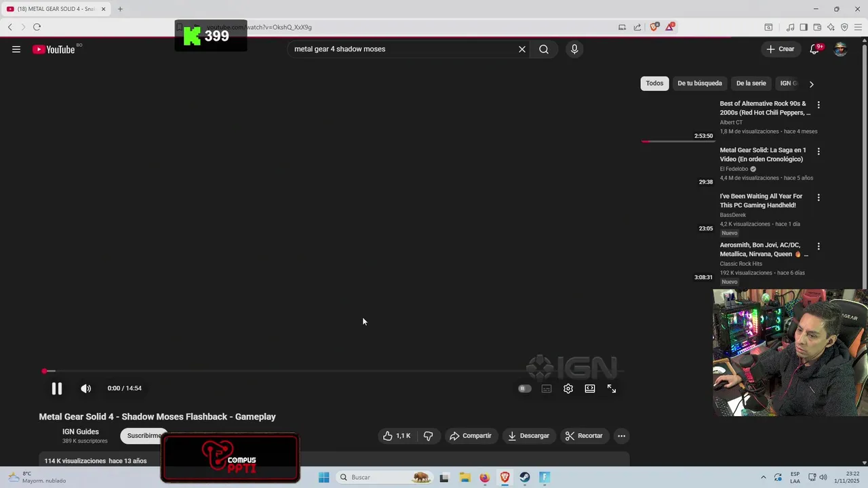
Task: Open Metal Gear Solid: La Saga video
Action: point(763,155)
